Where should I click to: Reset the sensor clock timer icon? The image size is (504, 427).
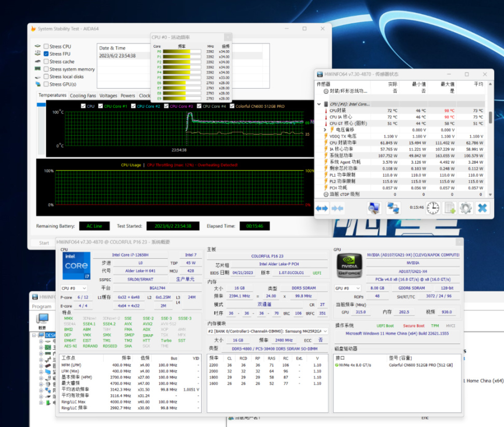click(433, 208)
